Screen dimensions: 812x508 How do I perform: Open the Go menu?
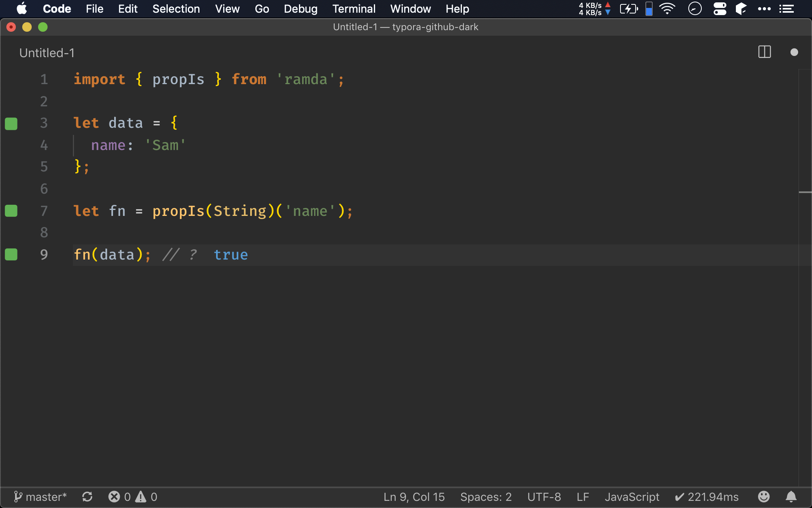(262, 9)
